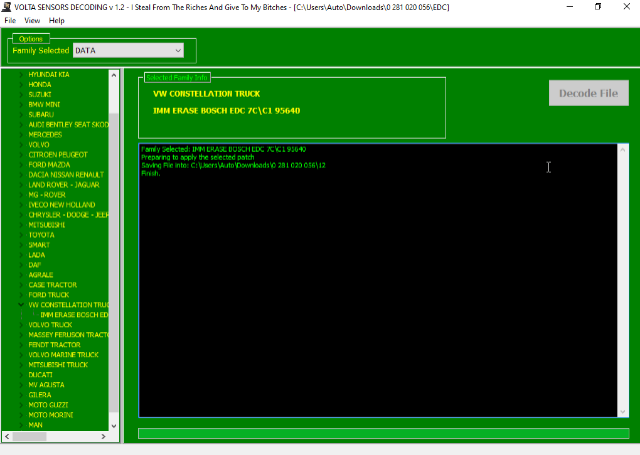Select MOTO GUZZI in the tree
Image resolution: width=640 pixels, height=455 pixels.
48,405
